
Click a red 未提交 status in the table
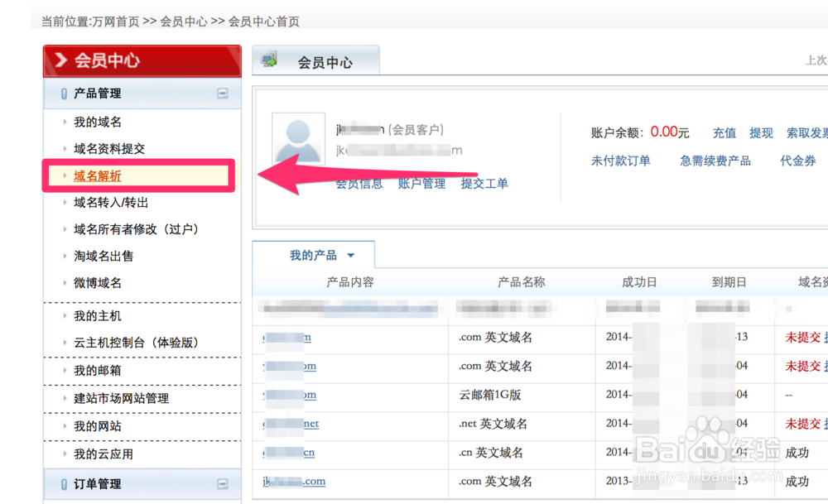[803, 337]
